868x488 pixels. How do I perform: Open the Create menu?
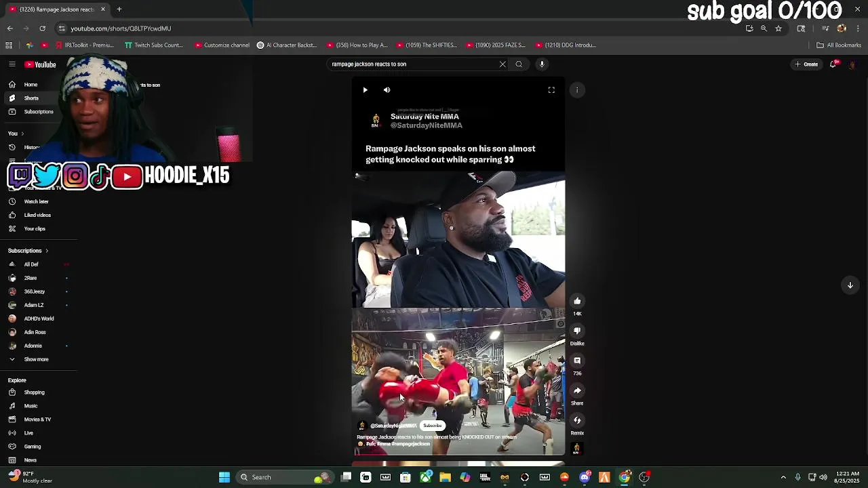click(x=806, y=64)
